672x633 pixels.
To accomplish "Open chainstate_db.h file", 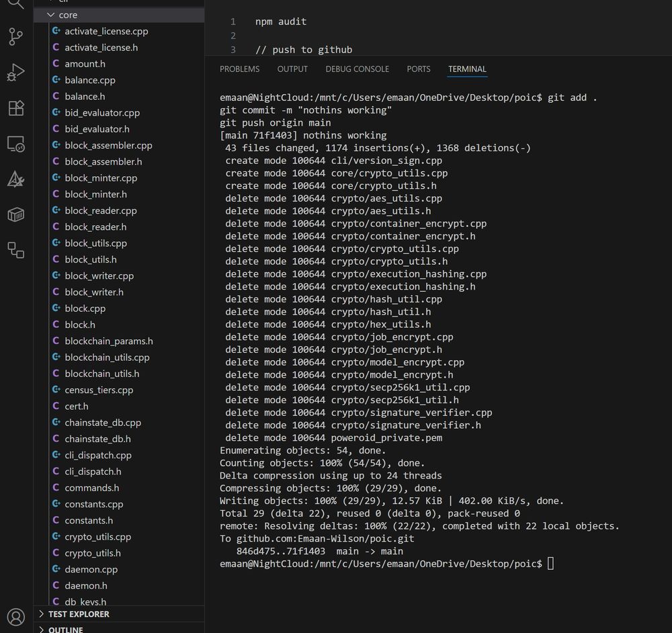I will point(119,438).
